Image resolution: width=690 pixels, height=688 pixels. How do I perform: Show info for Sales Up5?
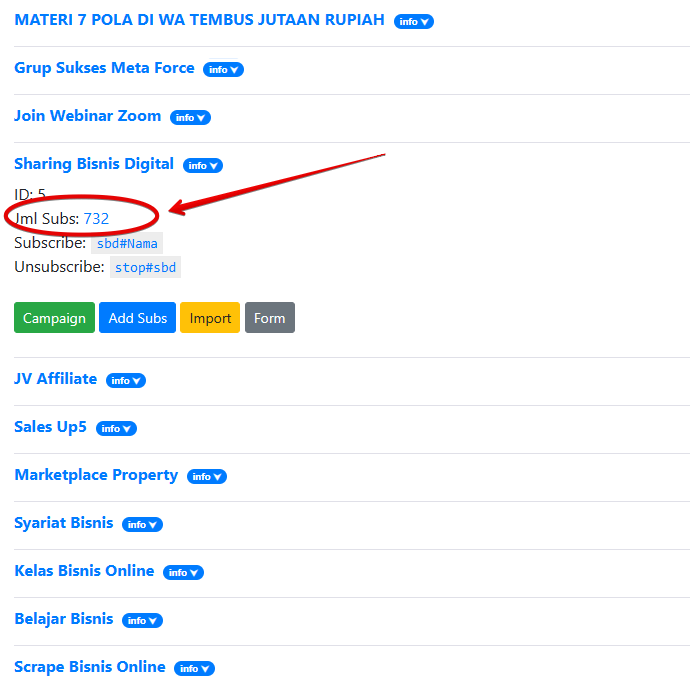pos(116,429)
